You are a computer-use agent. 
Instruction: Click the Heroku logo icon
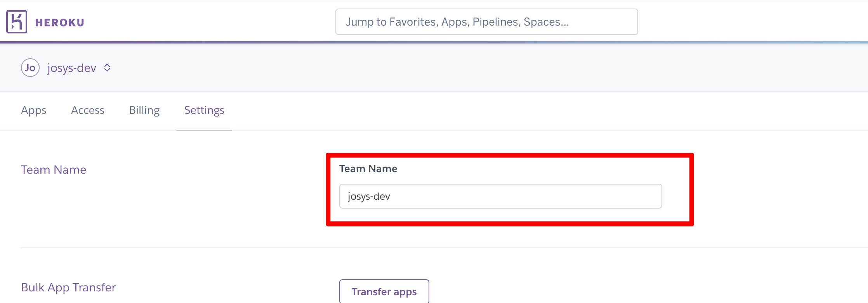[17, 22]
